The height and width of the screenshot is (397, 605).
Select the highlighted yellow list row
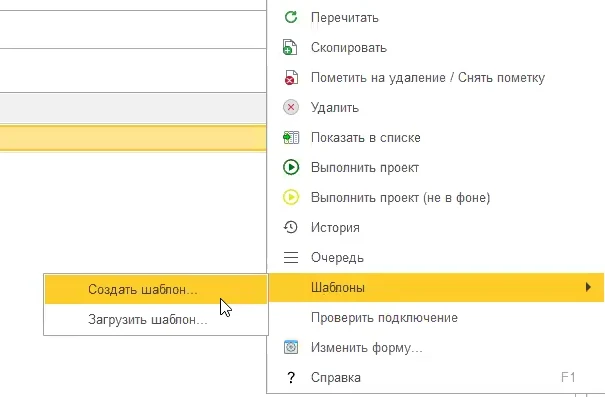click(x=133, y=138)
